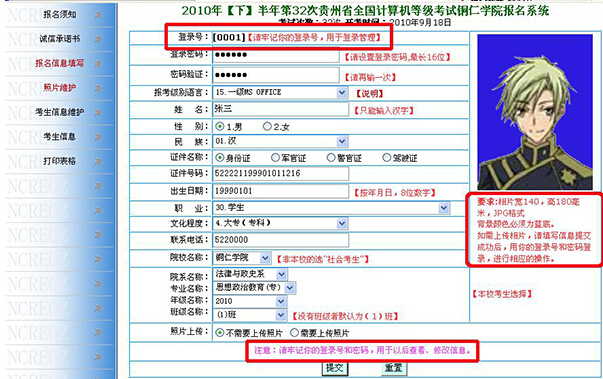Go to 报名信息填写 in sidebar
Screen dimensions: 603x379
(x=60, y=63)
